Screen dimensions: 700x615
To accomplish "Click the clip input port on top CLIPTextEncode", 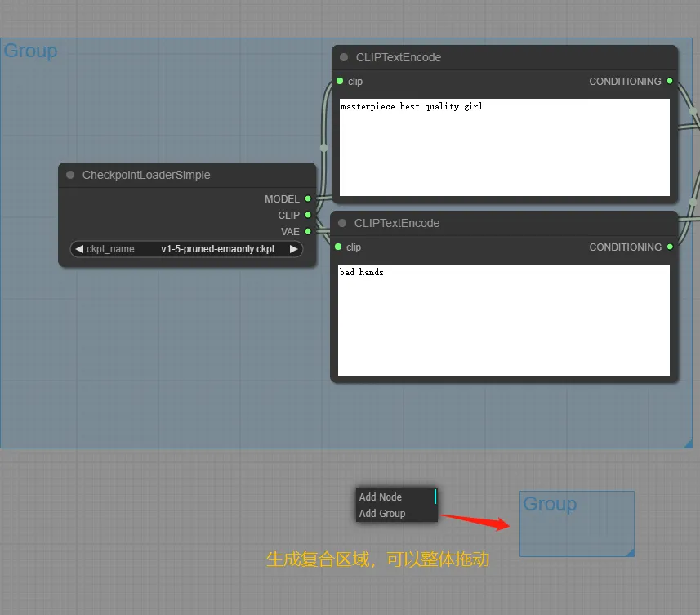I will [x=340, y=81].
